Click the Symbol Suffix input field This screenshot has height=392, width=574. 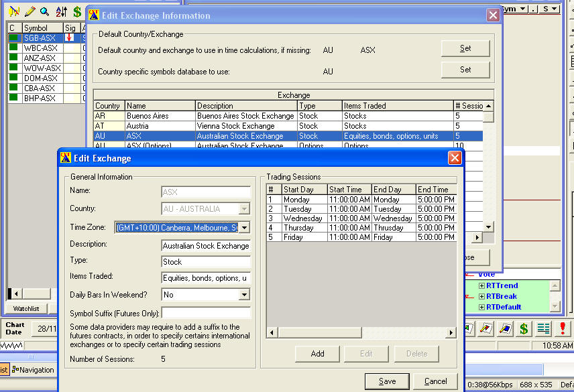pos(206,313)
